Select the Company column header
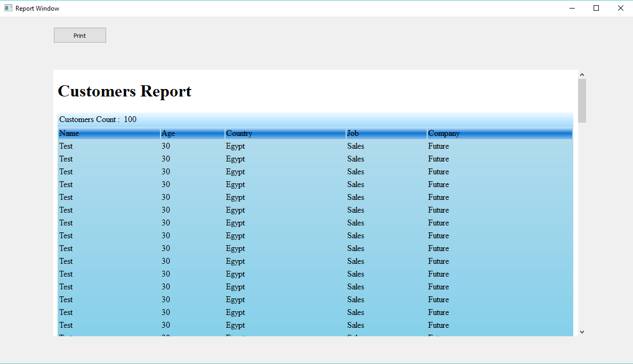The height and width of the screenshot is (364, 633). point(444,133)
